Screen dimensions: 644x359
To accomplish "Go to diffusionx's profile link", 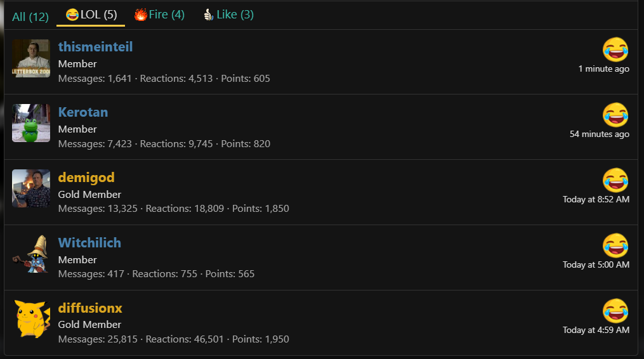I will coord(90,308).
